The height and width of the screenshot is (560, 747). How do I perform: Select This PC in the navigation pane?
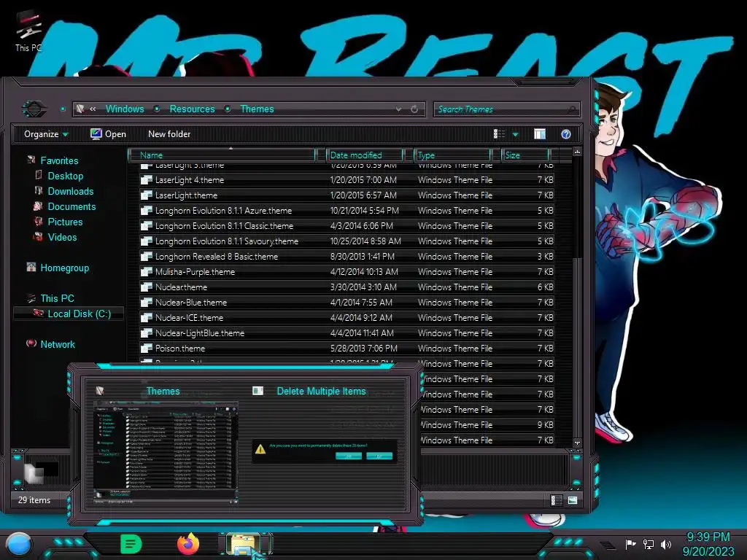[x=57, y=298]
